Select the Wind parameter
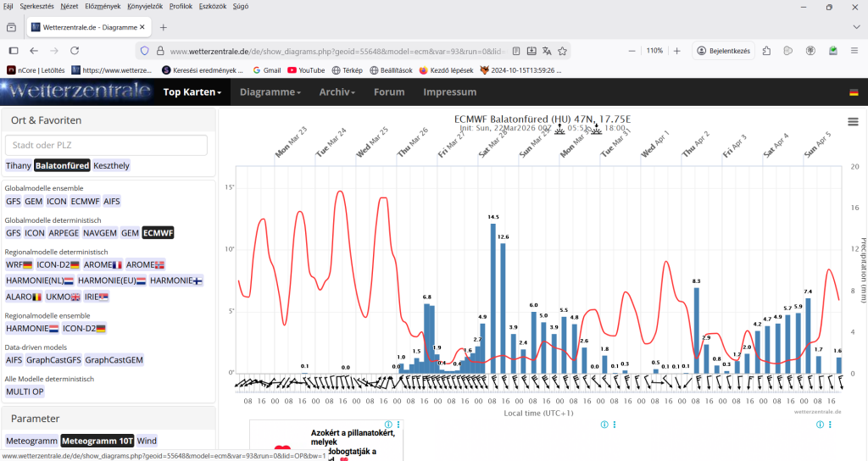This screenshot has height=461, width=868. pyautogui.click(x=147, y=441)
